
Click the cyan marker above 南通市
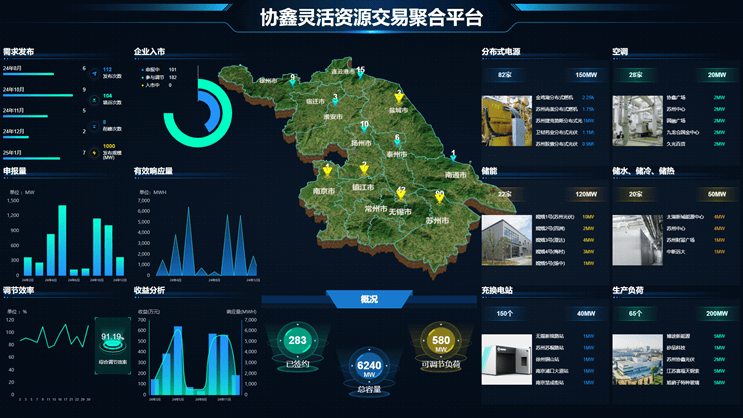[453, 158]
